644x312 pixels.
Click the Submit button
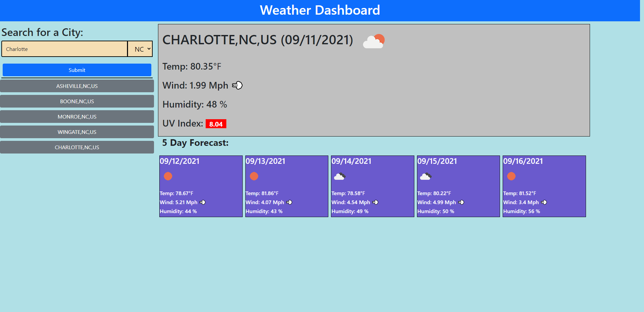77,70
